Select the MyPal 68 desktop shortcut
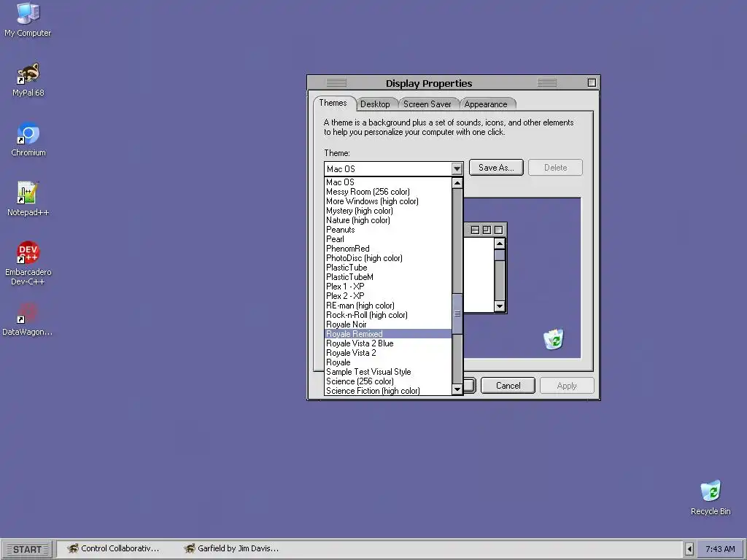This screenshot has width=747, height=560. point(28,79)
